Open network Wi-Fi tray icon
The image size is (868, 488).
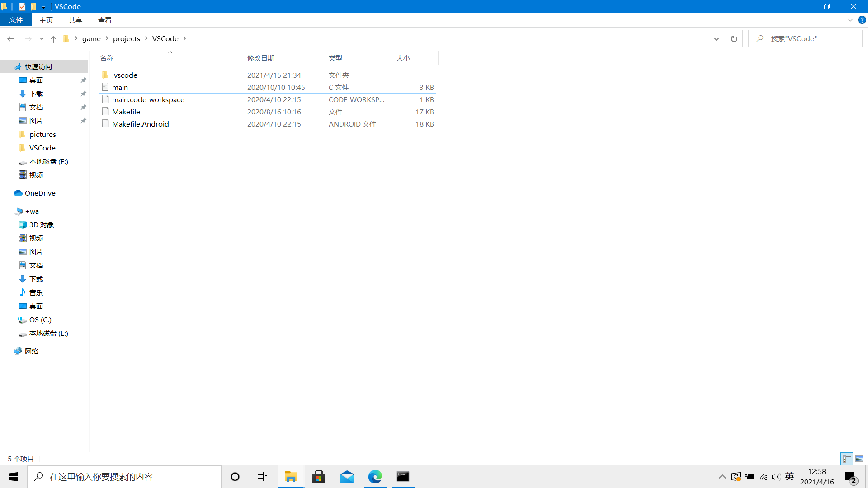pos(763,477)
